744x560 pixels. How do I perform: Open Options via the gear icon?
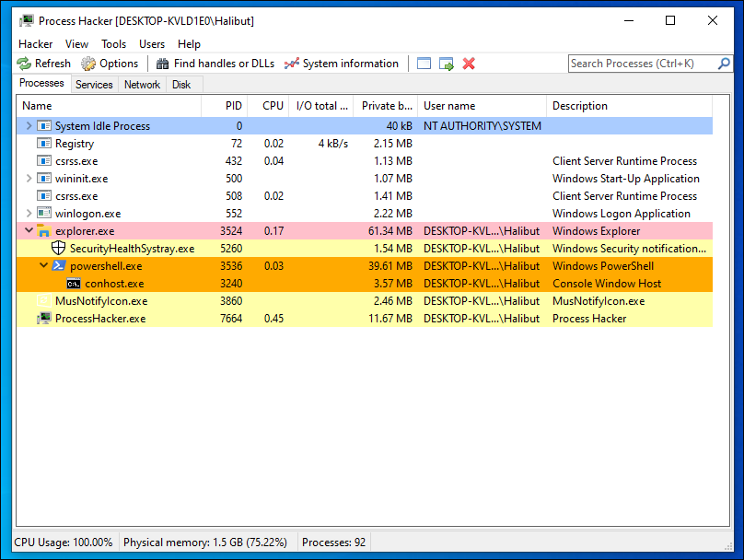(x=88, y=64)
